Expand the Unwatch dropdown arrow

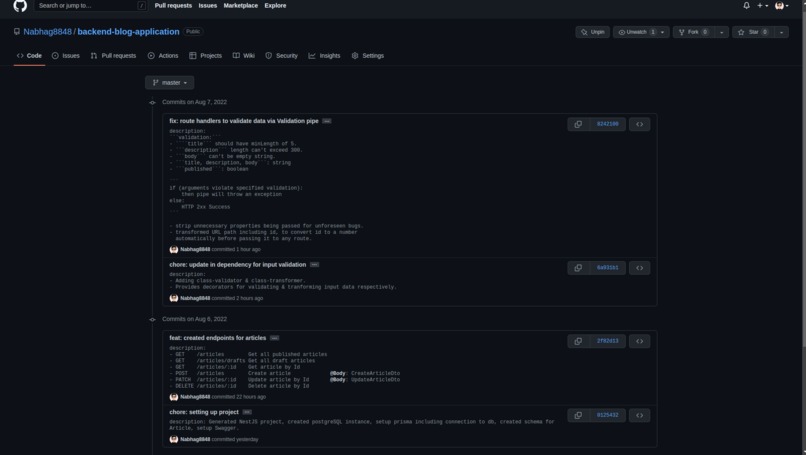pos(663,32)
